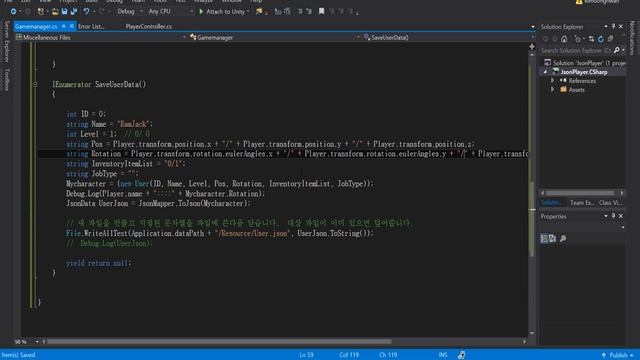Viewport: 640px width, 360px height.
Task: Switch to the Team Explorer panel tab
Action: [582, 203]
